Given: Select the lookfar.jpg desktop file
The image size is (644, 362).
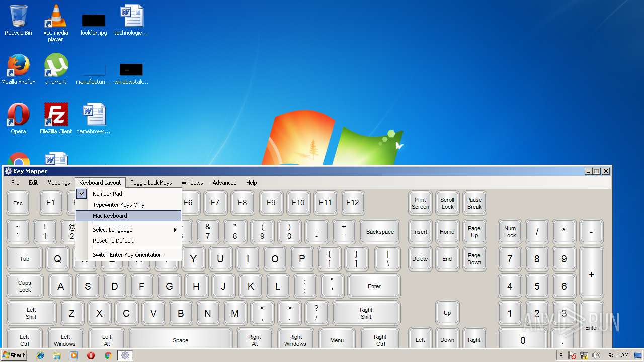Looking at the screenshot, I should click(x=94, y=24).
